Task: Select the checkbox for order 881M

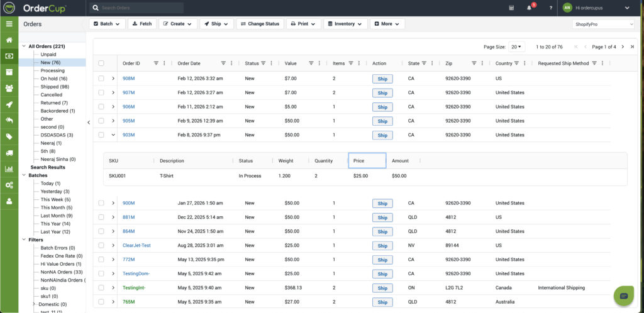Action: (101, 217)
